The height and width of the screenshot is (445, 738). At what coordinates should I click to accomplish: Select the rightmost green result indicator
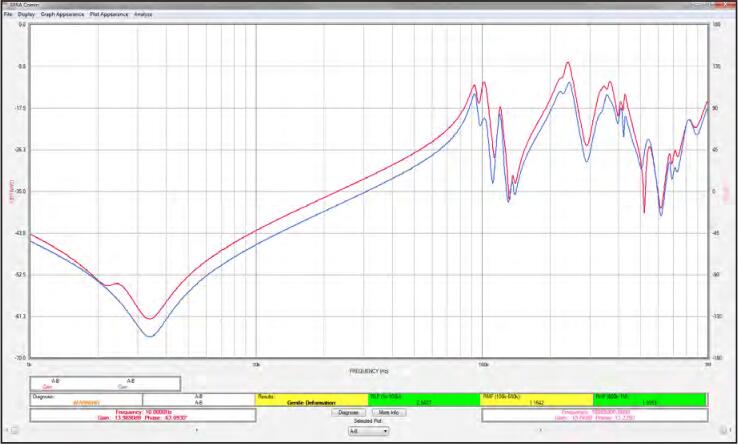click(649, 400)
